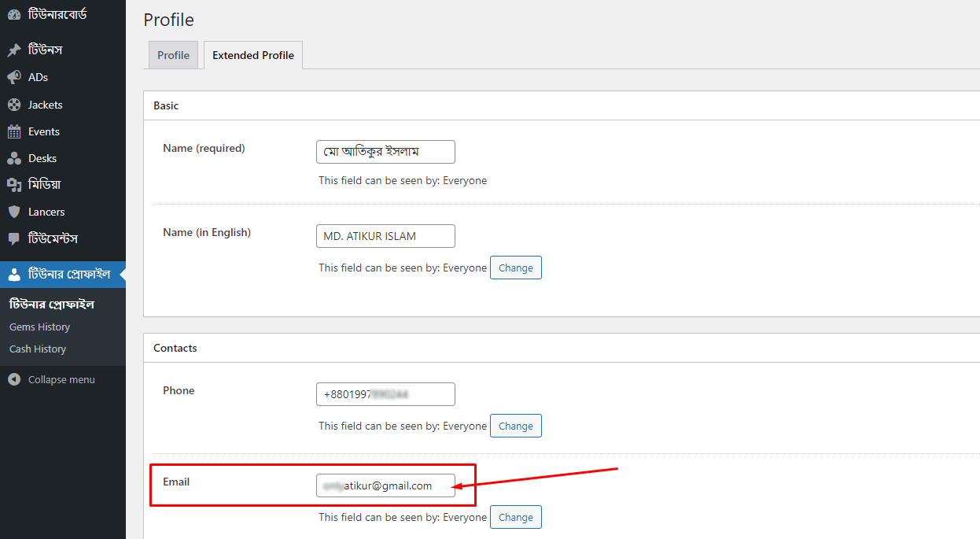The width and height of the screenshot is (980, 539).
Task: Open টিউনার প্রোফাইল submenu entry
Action: (52, 305)
